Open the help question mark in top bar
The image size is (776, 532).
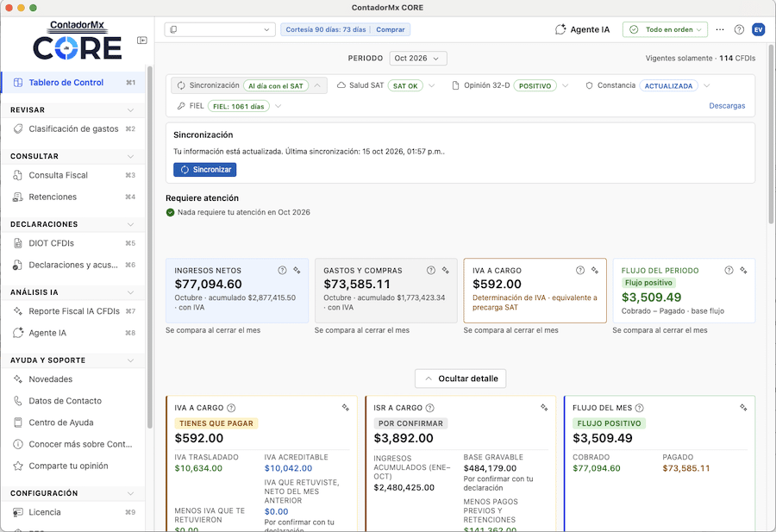point(739,29)
